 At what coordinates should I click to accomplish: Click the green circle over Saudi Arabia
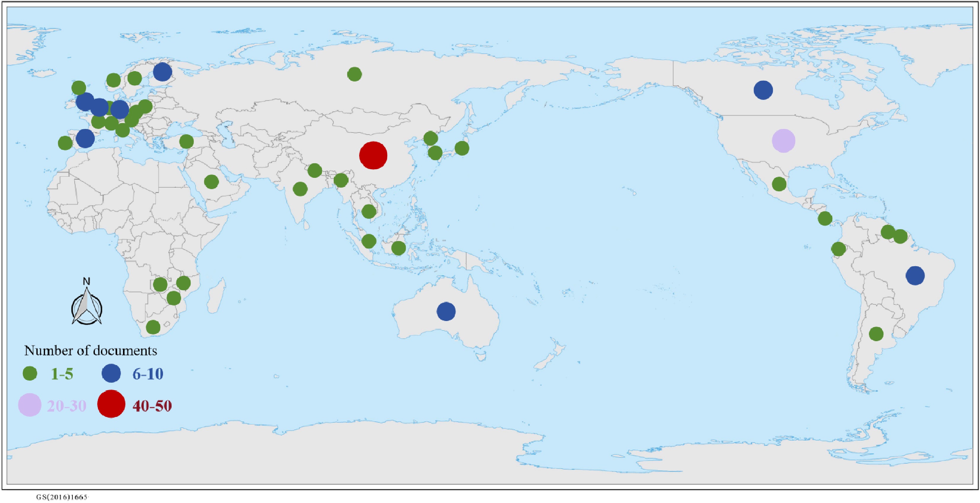click(212, 182)
